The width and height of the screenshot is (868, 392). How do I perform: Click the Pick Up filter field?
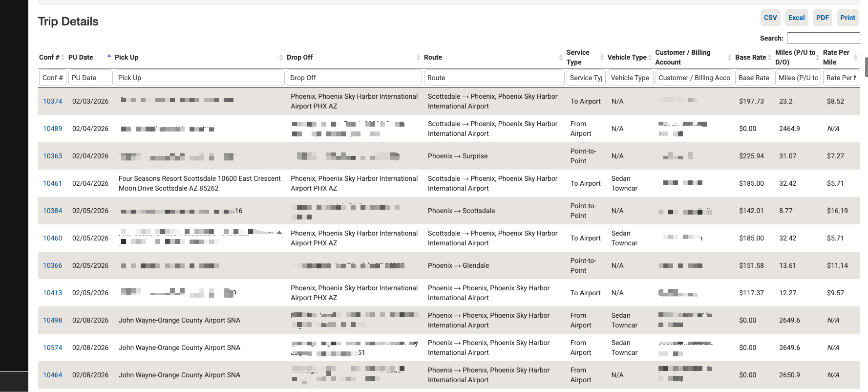pos(199,78)
